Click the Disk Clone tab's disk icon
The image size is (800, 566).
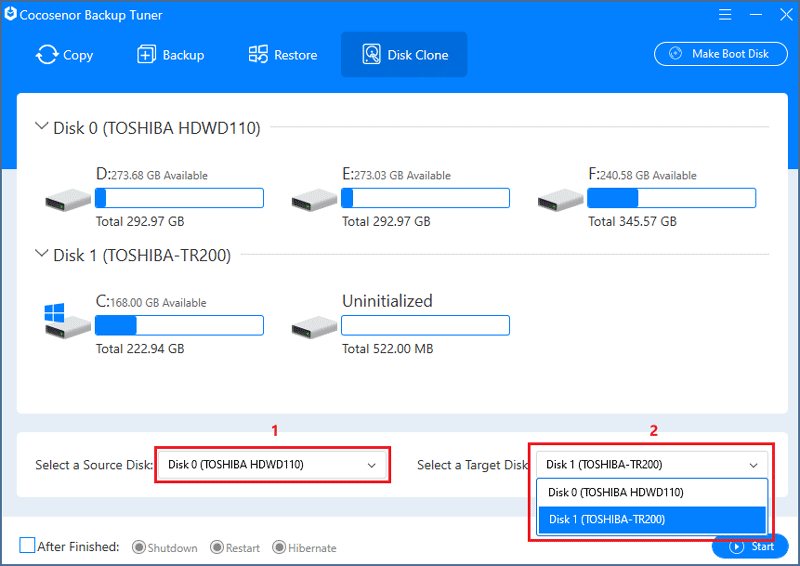pyautogui.click(x=371, y=54)
